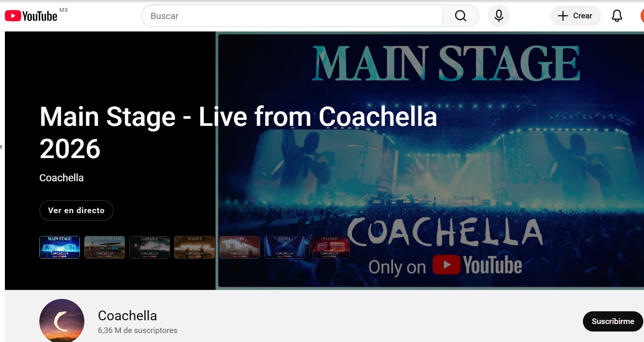Open notifications via the bell icon
The height and width of the screenshot is (342, 644).
(x=616, y=16)
